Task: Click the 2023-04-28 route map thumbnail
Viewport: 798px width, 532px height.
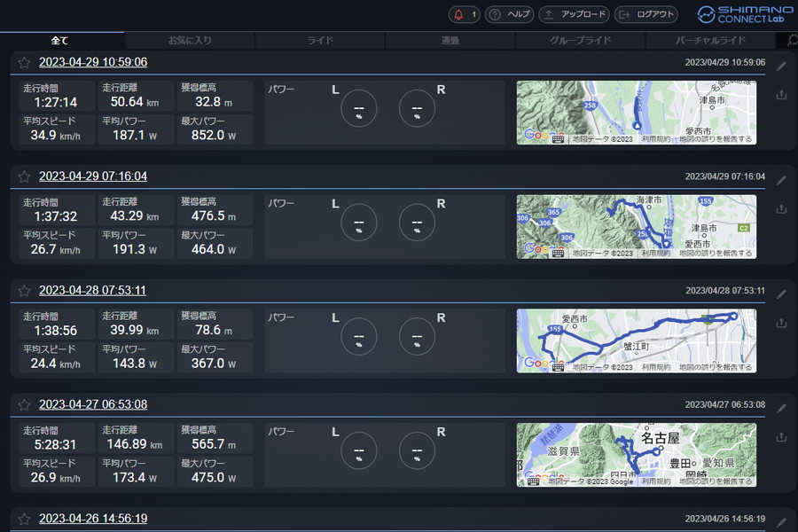Action: [x=636, y=340]
